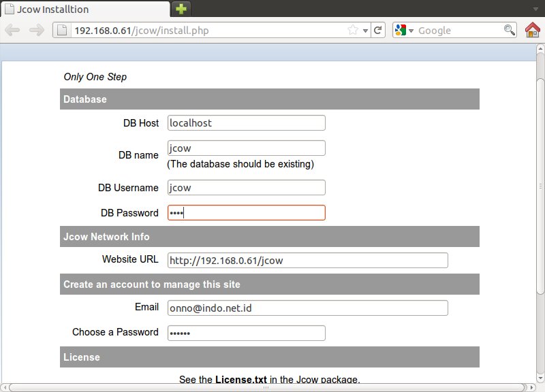Click inside the address bar URL
The height and width of the screenshot is (392, 545).
(204, 30)
